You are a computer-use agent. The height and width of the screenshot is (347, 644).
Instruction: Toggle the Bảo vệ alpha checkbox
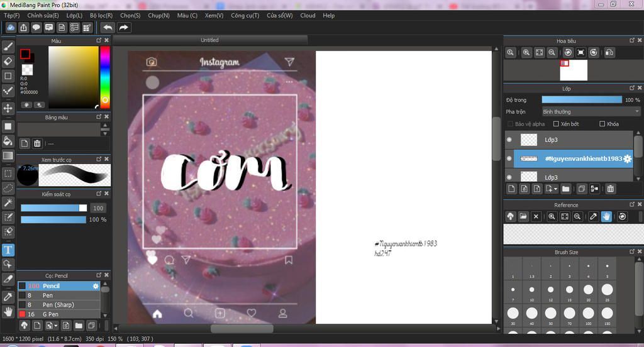pyautogui.click(x=510, y=124)
